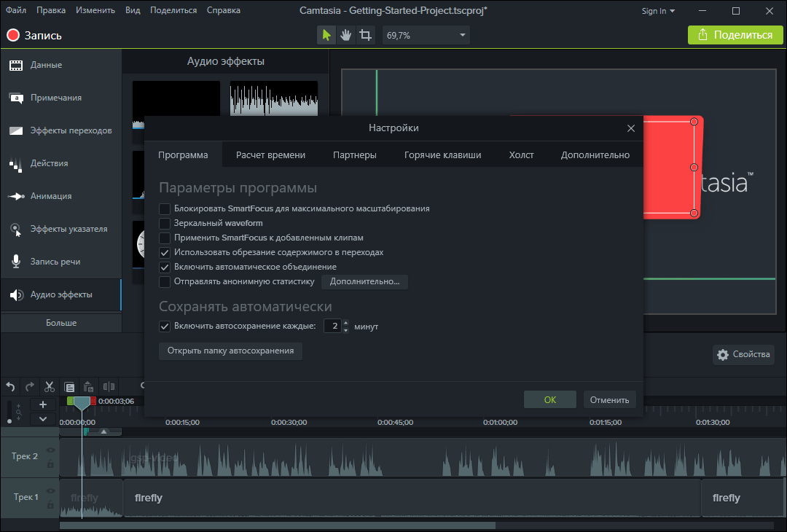Hide Трек 2 with eye icon
787x532 pixels.
click(50, 450)
